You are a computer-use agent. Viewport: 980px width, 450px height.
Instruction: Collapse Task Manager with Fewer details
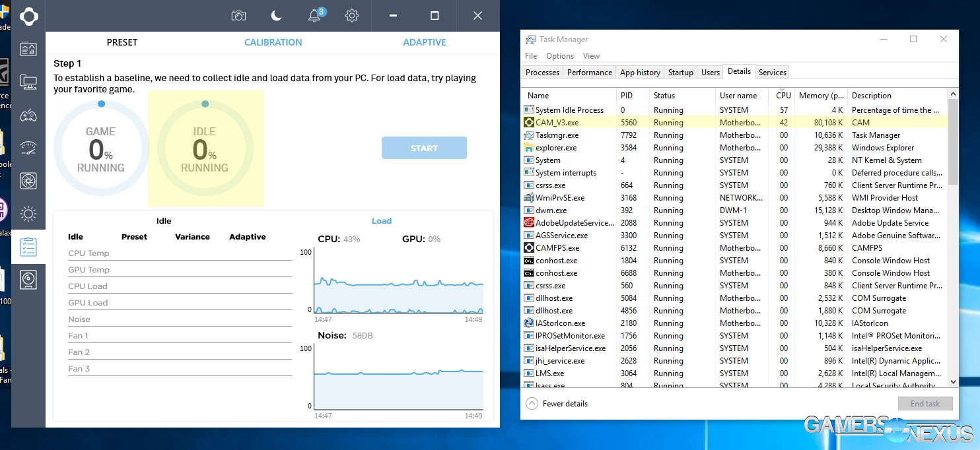click(x=557, y=404)
